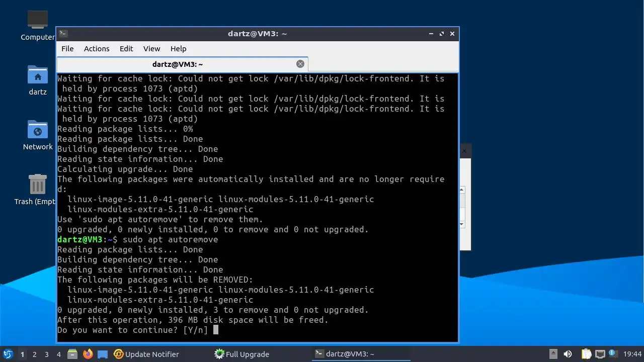Click the scroll-down arrow in the background window

click(x=462, y=224)
